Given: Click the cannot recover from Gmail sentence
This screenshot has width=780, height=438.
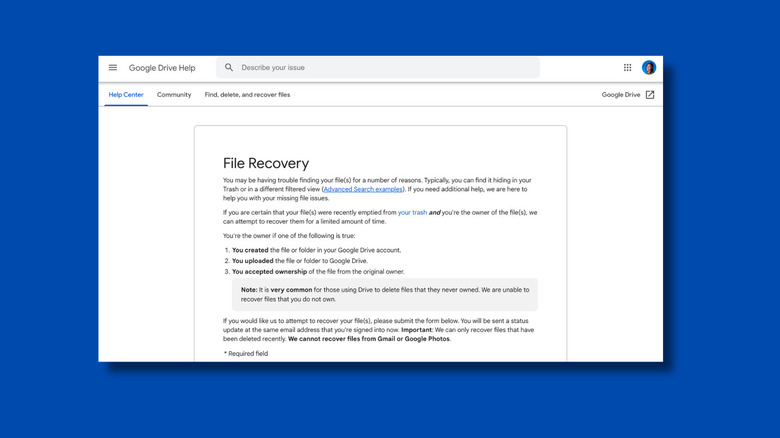Looking at the screenshot, I should click(x=369, y=339).
